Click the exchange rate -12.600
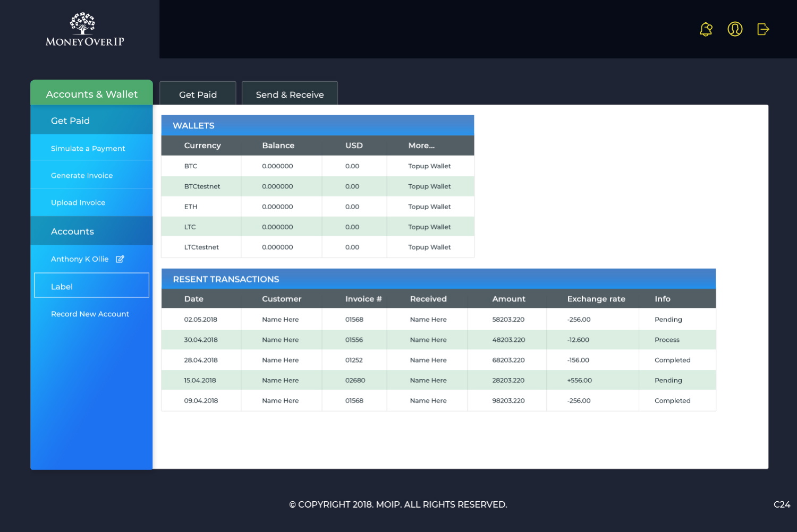This screenshot has width=797, height=532. pos(578,340)
